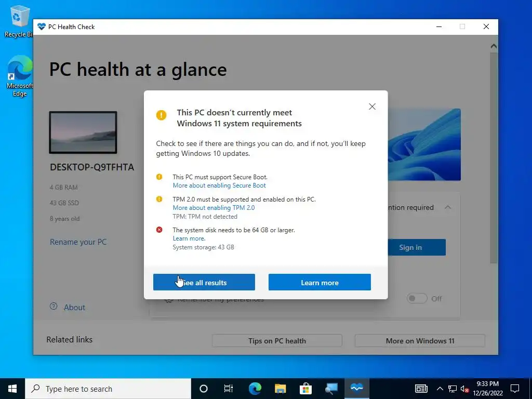532x399 pixels.
Task: Click the Learn more button in dialog
Action: point(320,282)
